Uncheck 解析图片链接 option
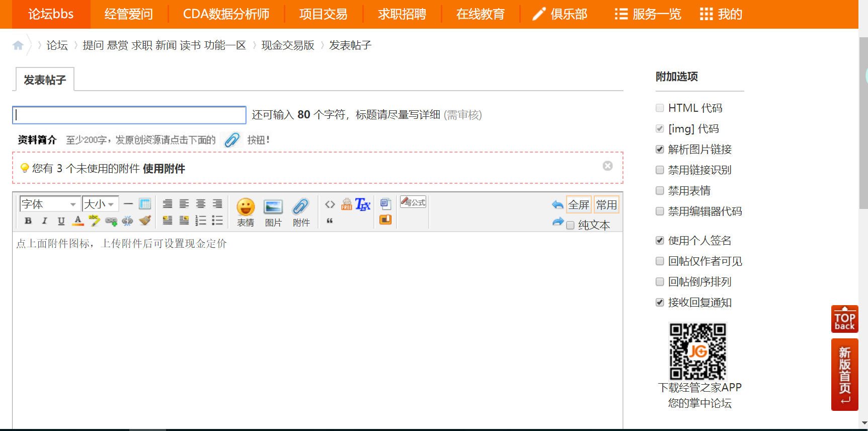Image resolution: width=868 pixels, height=431 pixels. 660,150
